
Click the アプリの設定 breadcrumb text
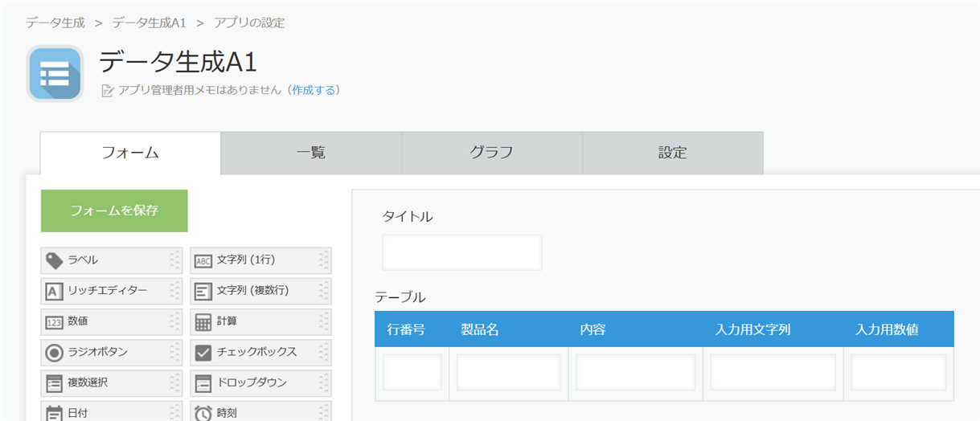pyautogui.click(x=249, y=22)
